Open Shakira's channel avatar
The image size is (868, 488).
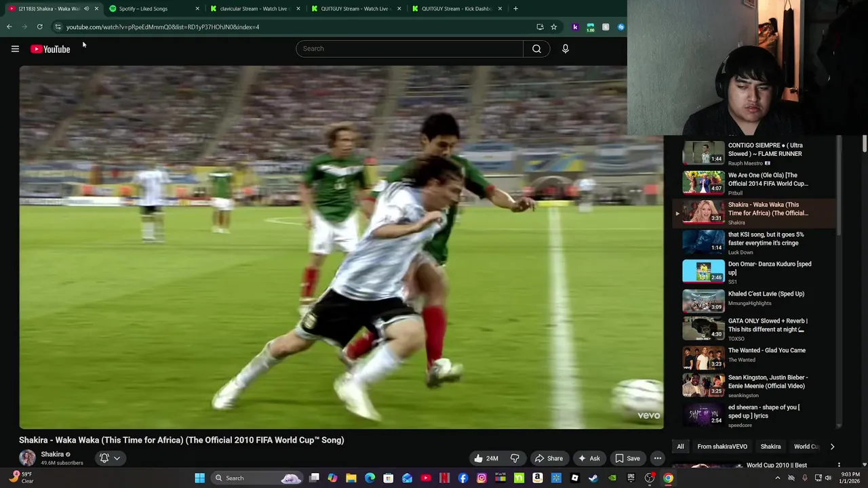coord(27,458)
